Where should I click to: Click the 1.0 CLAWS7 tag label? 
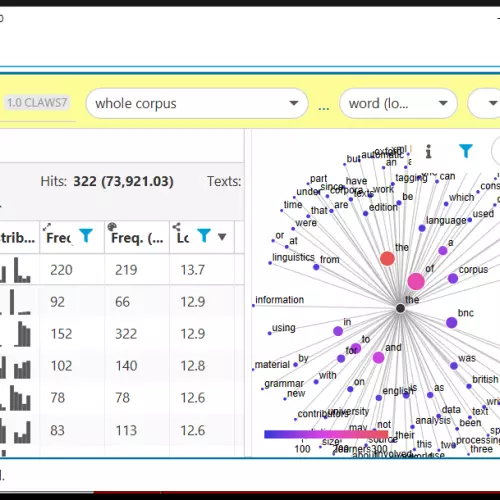click(37, 102)
